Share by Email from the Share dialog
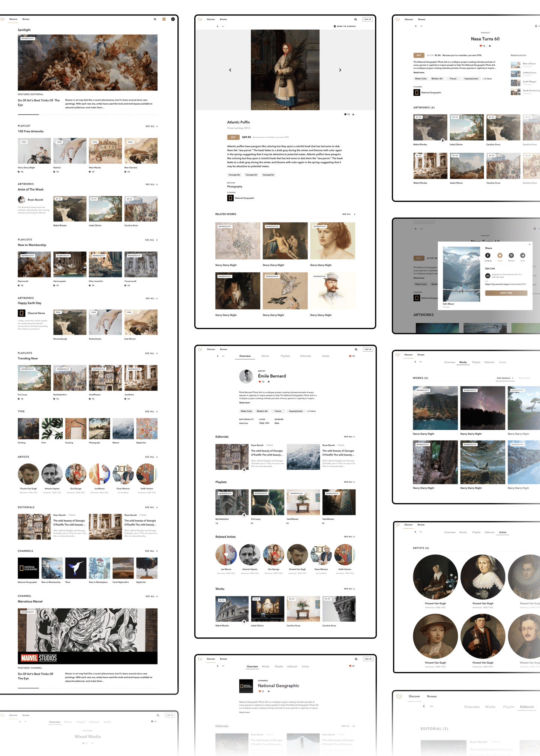 [523, 256]
